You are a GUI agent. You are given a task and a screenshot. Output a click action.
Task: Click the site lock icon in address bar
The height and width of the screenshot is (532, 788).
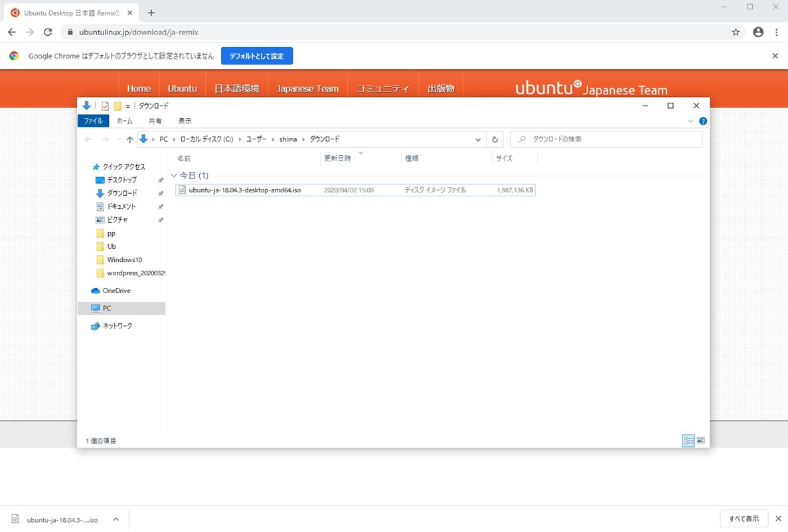[x=70, y=32]
